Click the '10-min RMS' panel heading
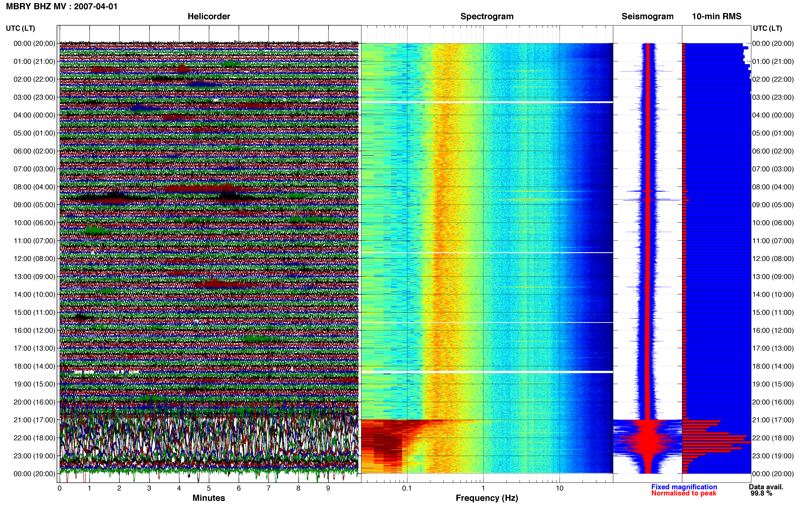The image size is (812, 508). point(717,16)
